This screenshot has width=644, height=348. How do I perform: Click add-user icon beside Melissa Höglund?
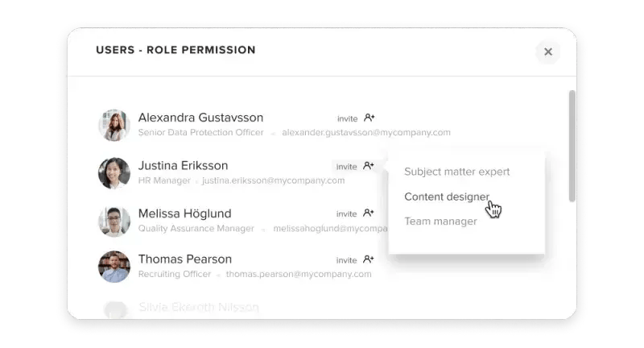tap(369, 213)
